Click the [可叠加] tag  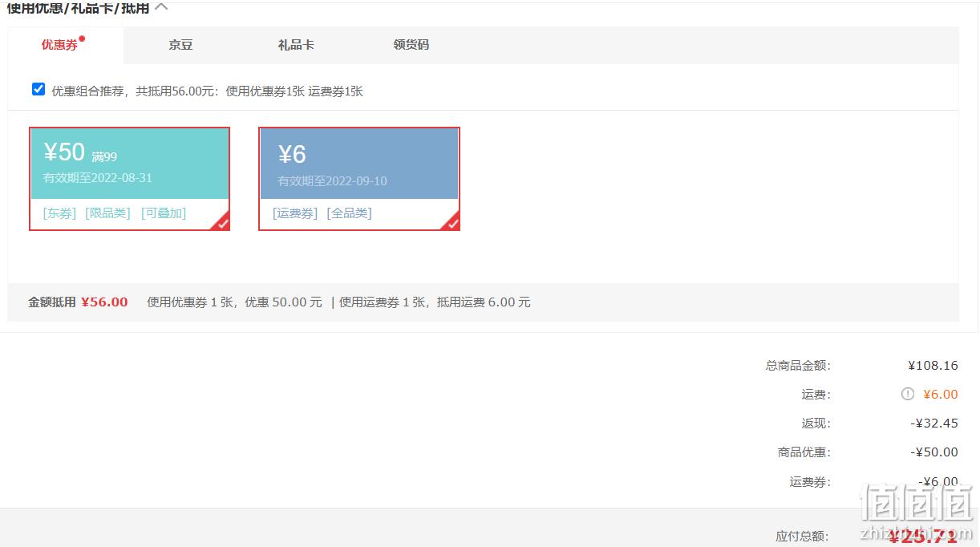[x=164, y=213]
